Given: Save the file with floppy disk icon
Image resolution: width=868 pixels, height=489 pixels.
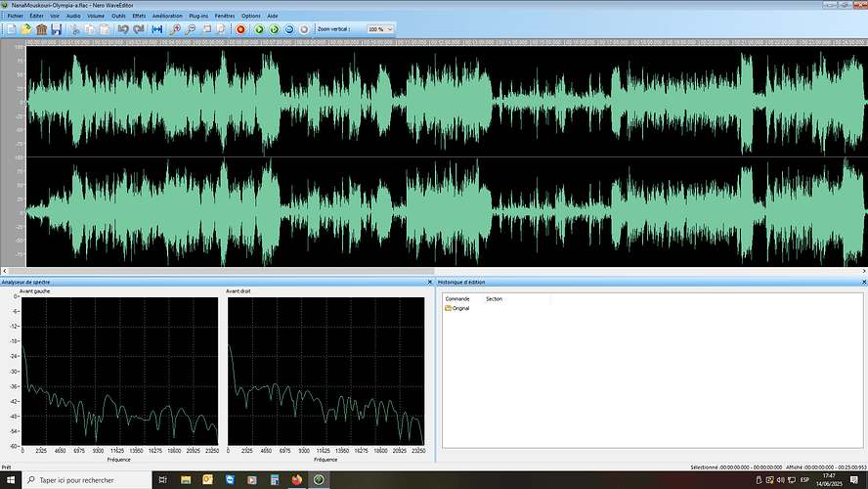Looking at the screenshot, I should point(56,29).
